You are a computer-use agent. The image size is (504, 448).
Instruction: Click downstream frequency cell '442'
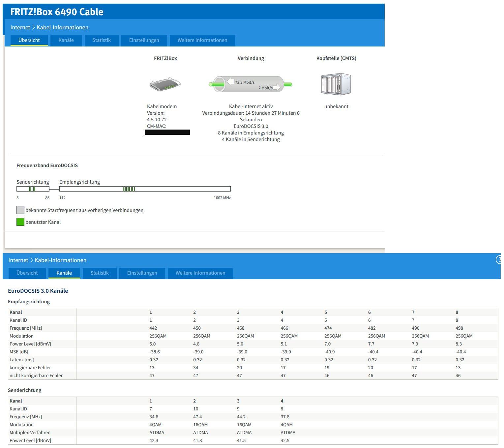(153, 328)
